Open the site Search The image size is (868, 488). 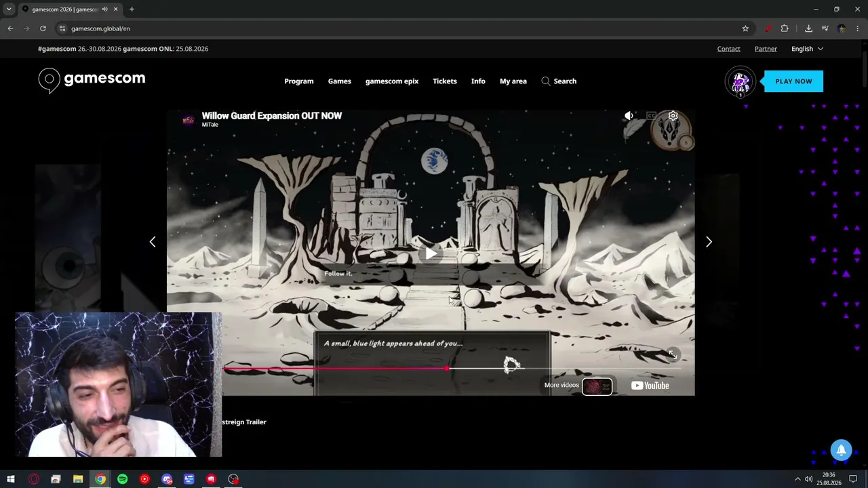(x=559, y=81)
